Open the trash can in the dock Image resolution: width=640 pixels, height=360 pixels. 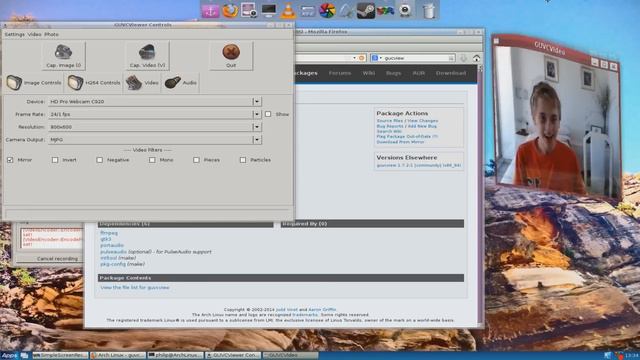[x=429, y=10]
